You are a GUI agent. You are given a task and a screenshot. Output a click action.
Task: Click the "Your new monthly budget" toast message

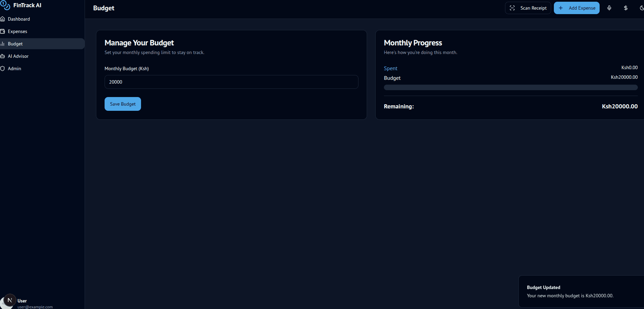click(570, 296)
